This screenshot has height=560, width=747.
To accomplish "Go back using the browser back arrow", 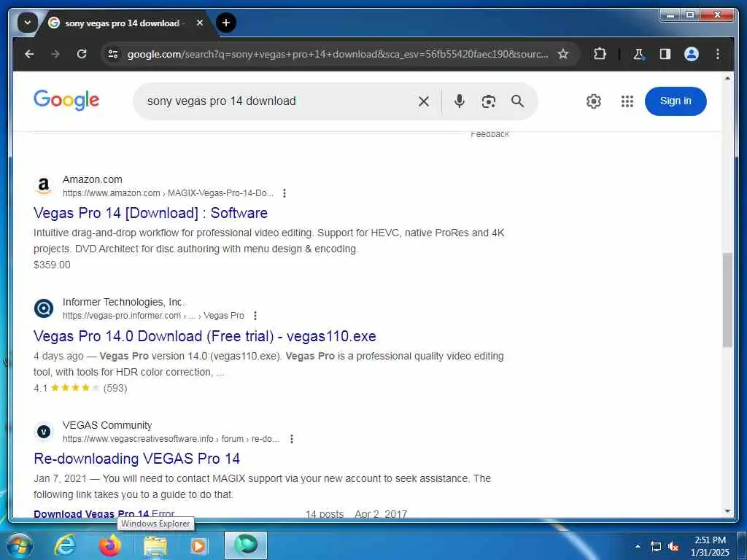I will tap(29, 54).
